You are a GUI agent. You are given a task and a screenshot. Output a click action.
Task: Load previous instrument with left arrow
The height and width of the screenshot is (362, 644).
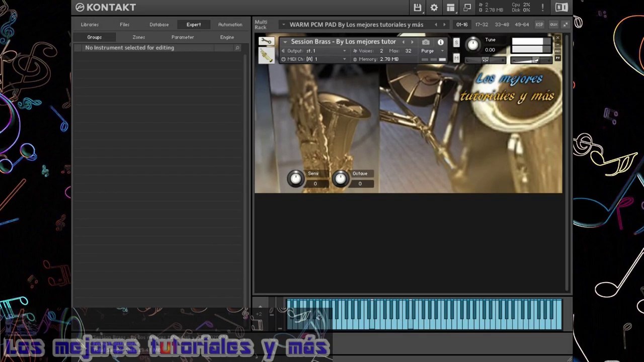403,42
